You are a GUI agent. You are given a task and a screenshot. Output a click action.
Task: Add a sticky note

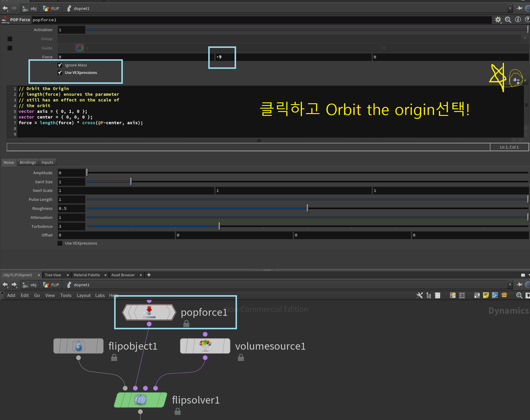click(x=486, y=295)
